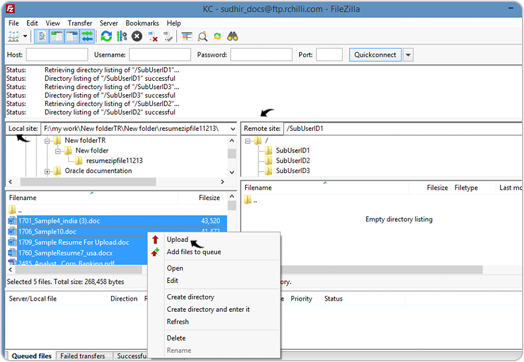This screenshot has height=362, width=524.
Task: Click local tree scroll down arrow
Action: 232,172
